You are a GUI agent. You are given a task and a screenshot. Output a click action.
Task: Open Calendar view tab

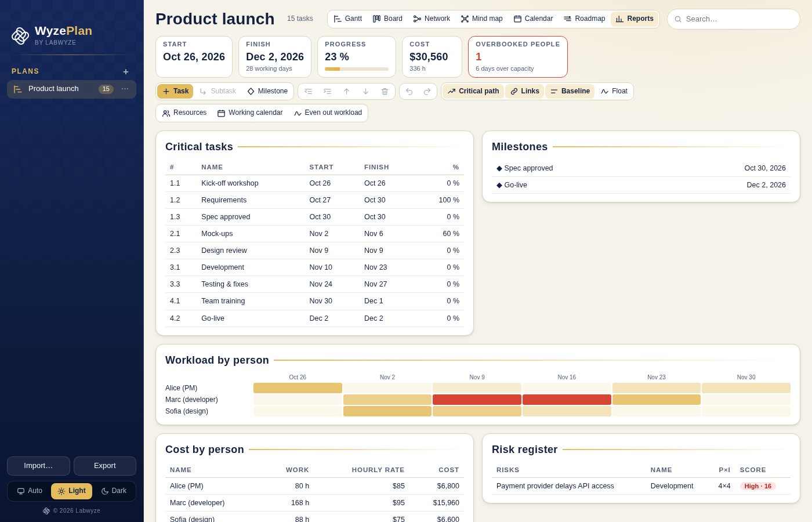point(533,19)
